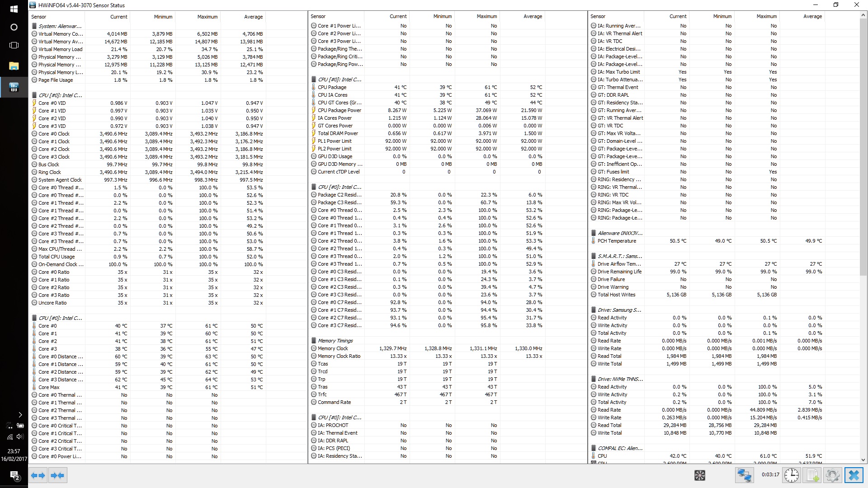Open the Windows Start menu
The width and height of the screenshot is (868, 488).
14,9
